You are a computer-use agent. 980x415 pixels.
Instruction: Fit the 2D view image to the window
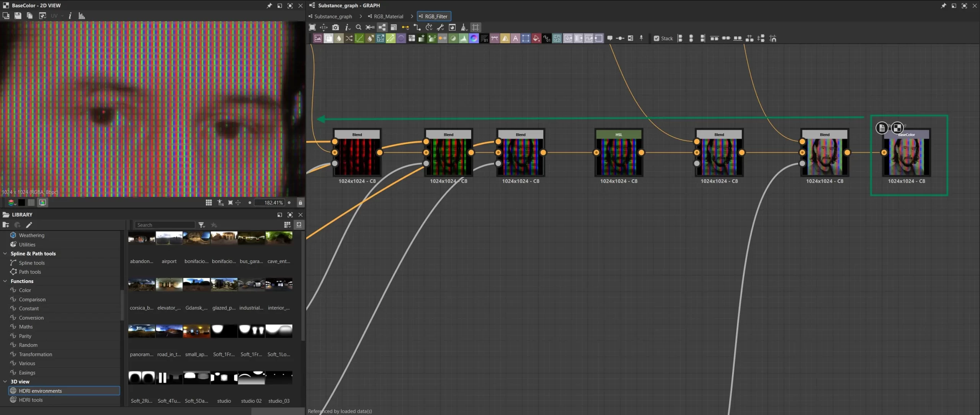pos(230,203)
